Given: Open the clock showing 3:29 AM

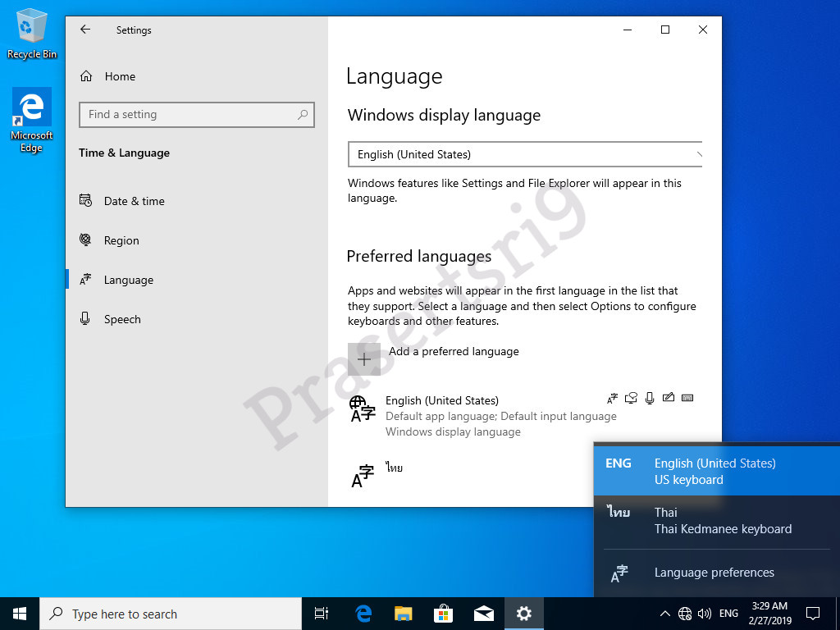Looking at the screenshot, I should tap(769, 614).
